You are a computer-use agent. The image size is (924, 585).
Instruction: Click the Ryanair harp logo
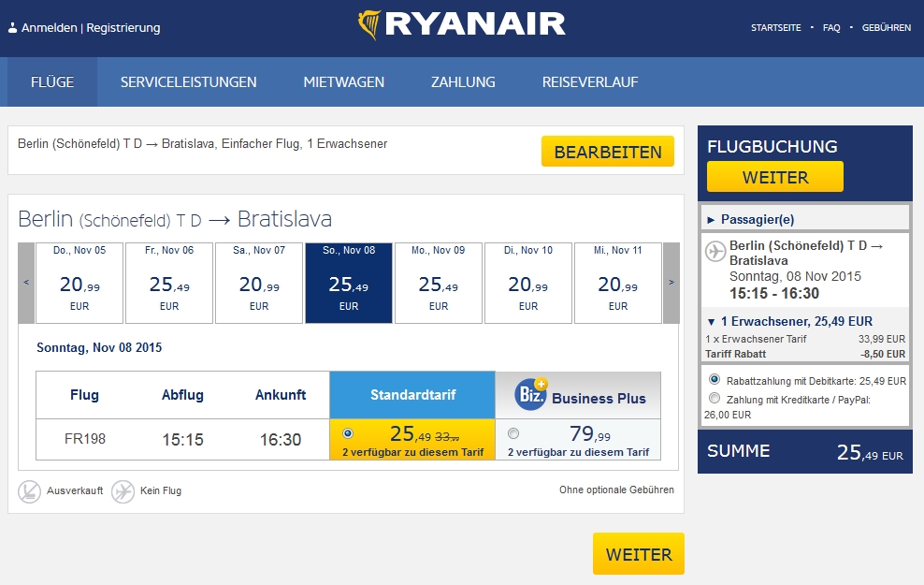point(370,25)
